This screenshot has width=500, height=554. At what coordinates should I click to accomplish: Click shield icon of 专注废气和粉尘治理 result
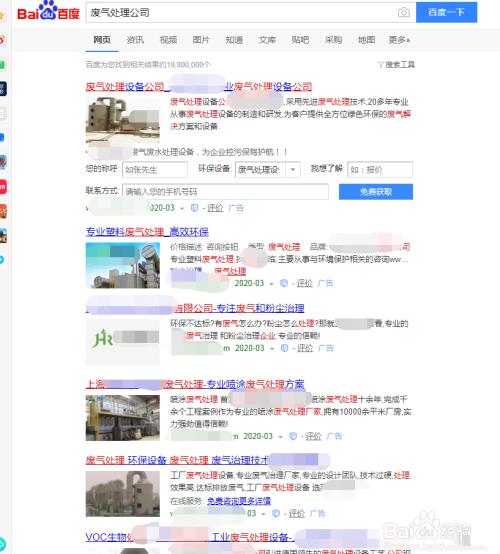pos(284,348)
